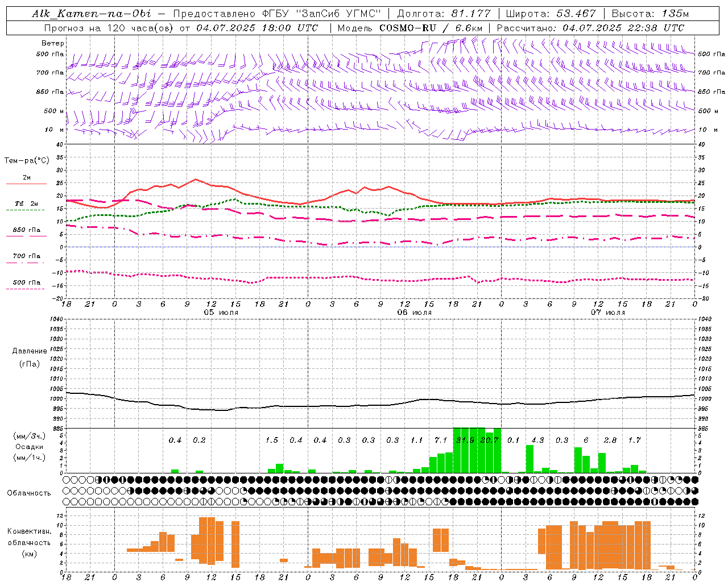This screenshot has width=728, height=582.
Task: Click the 0.2 precipitation total
Action: tap(199, 440)
